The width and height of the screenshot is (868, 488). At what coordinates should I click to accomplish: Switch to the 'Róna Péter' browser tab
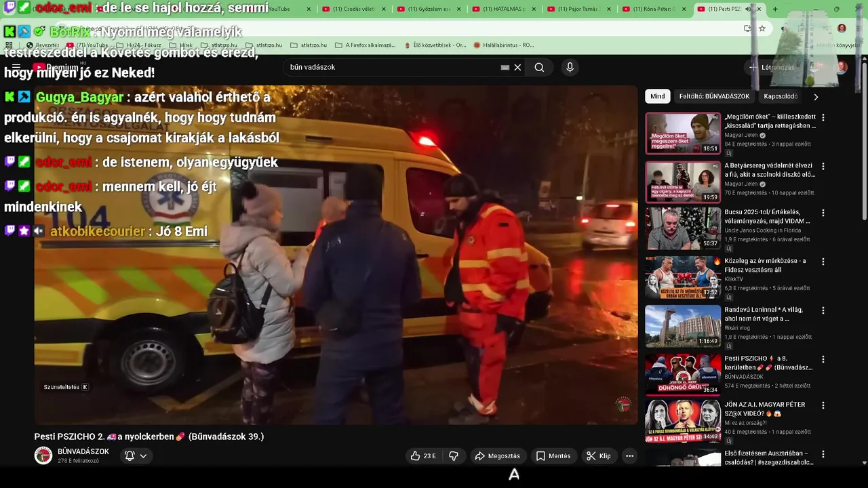[652, 9]
